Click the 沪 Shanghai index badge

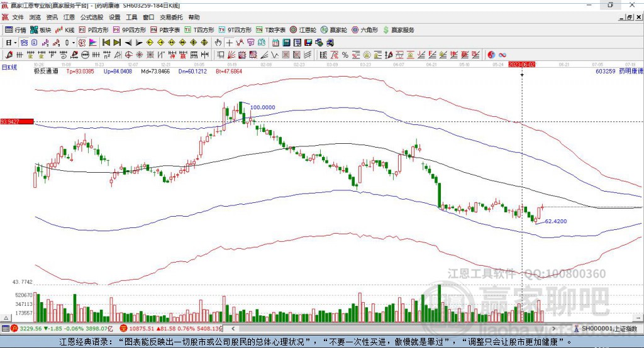coord(14,329)
